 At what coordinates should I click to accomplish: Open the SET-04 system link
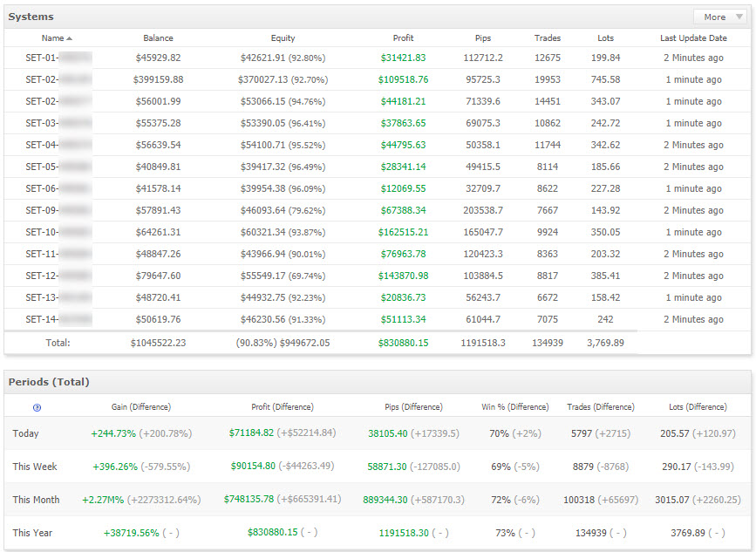click(x=58, y=145)
